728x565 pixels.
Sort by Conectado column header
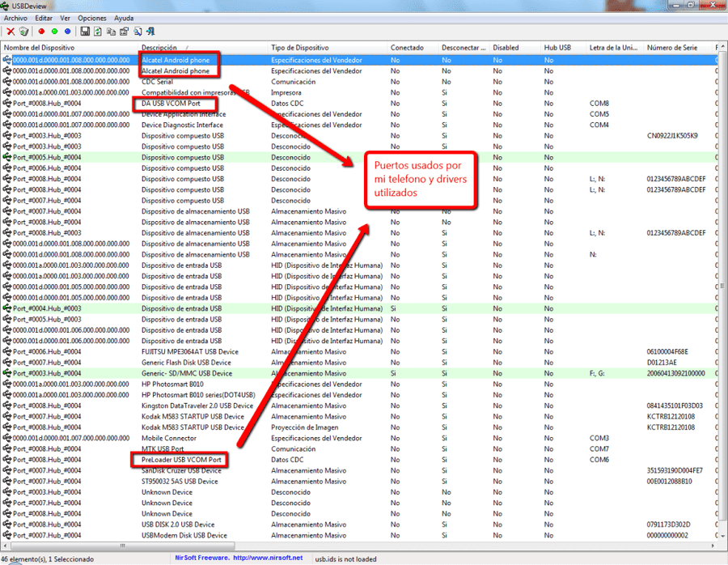[413, 48]
